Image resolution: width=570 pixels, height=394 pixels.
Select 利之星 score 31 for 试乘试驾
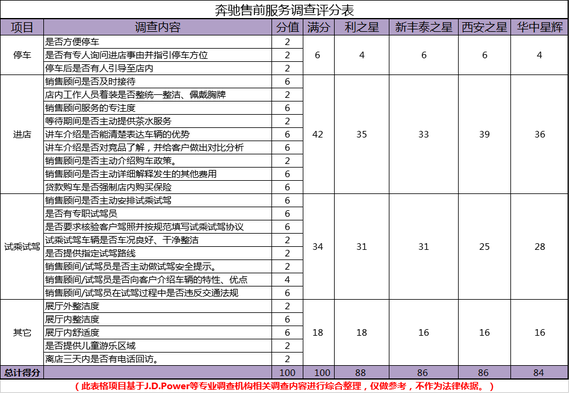pyautogui.click(x=362, y=246)
